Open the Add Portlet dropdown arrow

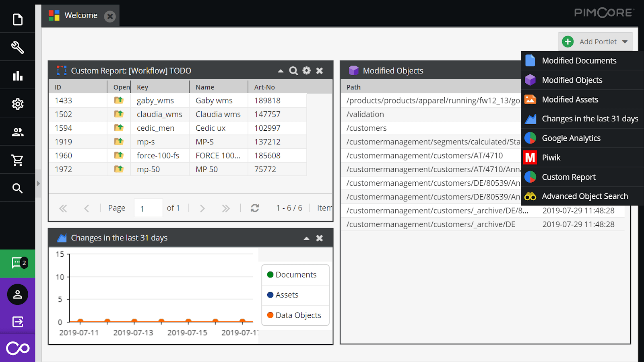tap(625, 41)
